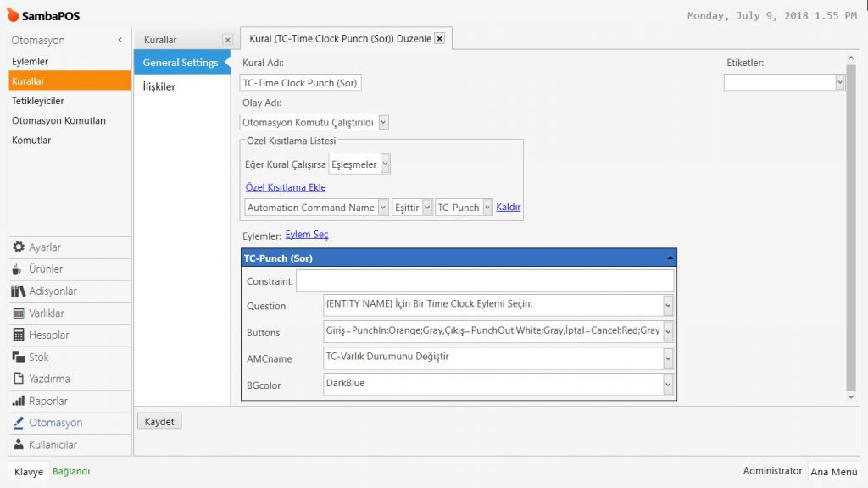Viewport: 868px width, 488px height.
Task: Close the Kurallar tab
Action: coord(227,40)
